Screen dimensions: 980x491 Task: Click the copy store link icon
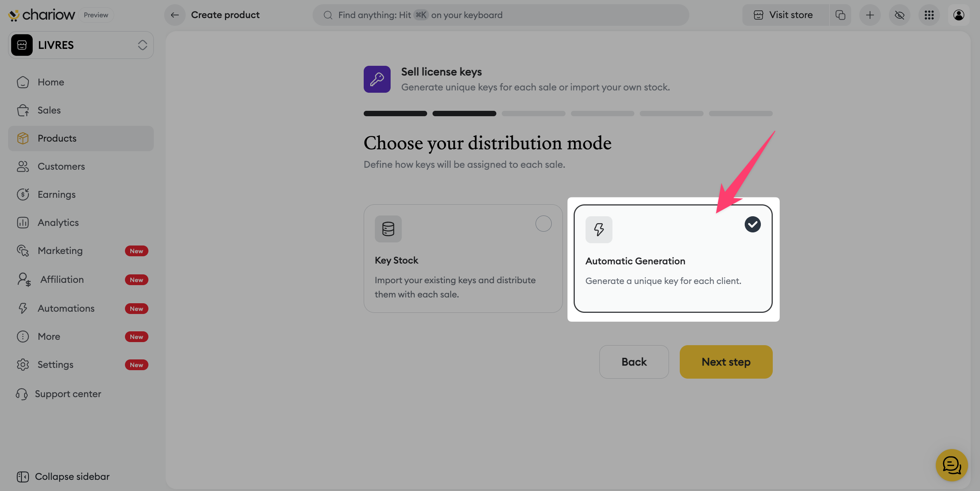tap(840, 15)
